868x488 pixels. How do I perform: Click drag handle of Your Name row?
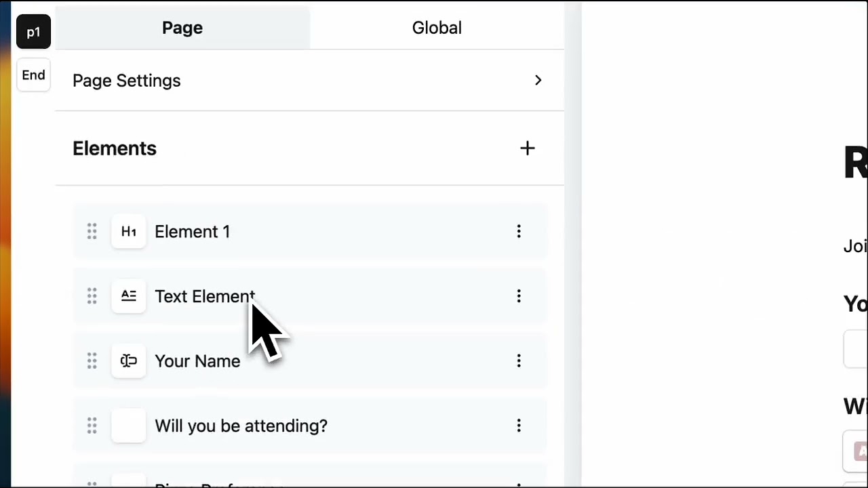click(x=92, y=361)
